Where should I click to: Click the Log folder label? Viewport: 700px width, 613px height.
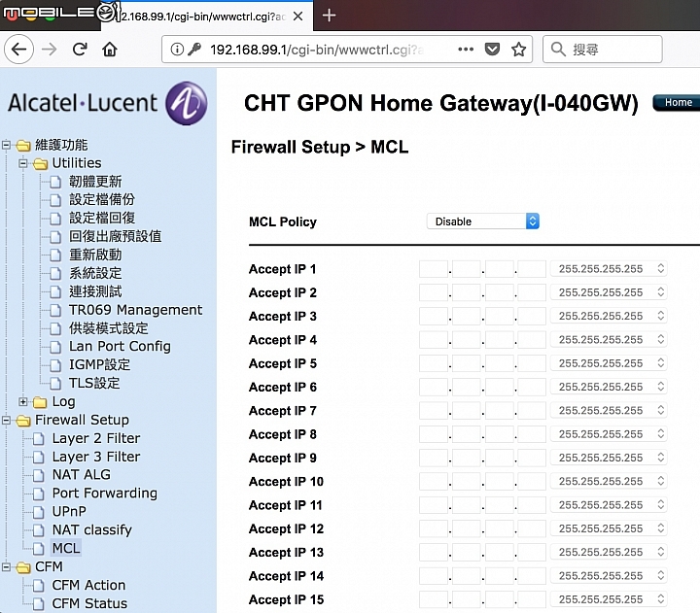(x=63, y=401)
